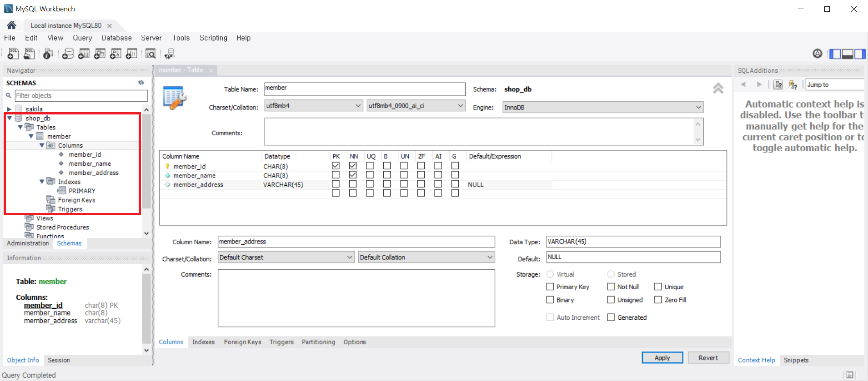Collapse the Tables node
The height and width of the screenshot is (381, 868).
pos(20,127)
